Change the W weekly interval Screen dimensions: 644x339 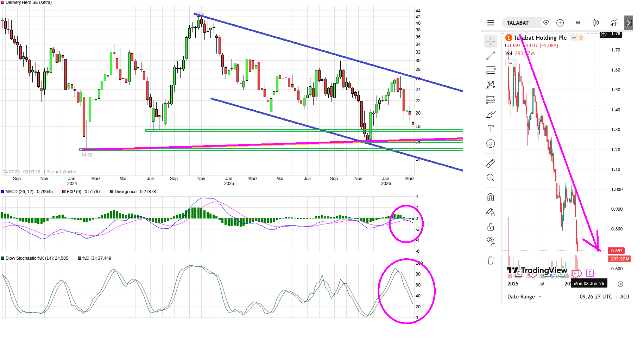578,23
